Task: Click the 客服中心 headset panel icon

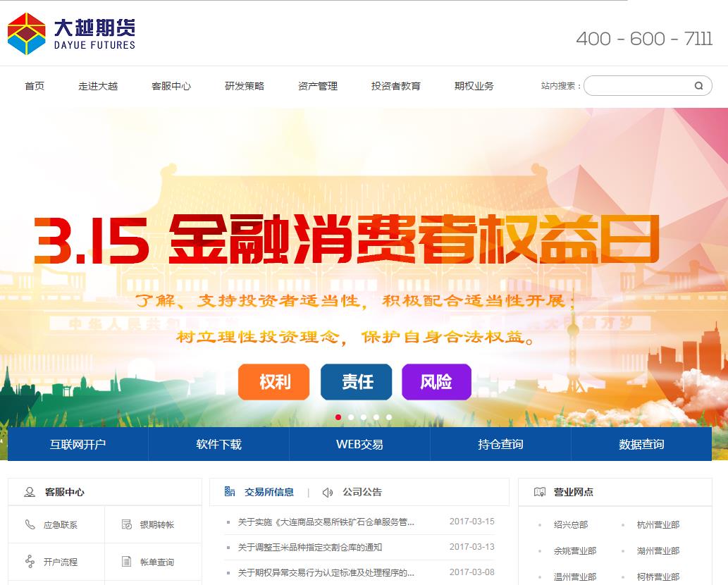Action: [x=30, y=492]
